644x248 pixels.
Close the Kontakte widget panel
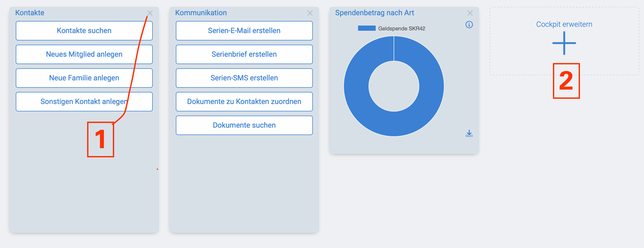click(150, 13)
